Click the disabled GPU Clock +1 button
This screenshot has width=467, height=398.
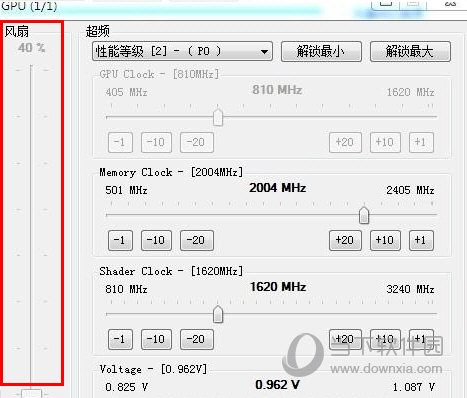(421, 142)
